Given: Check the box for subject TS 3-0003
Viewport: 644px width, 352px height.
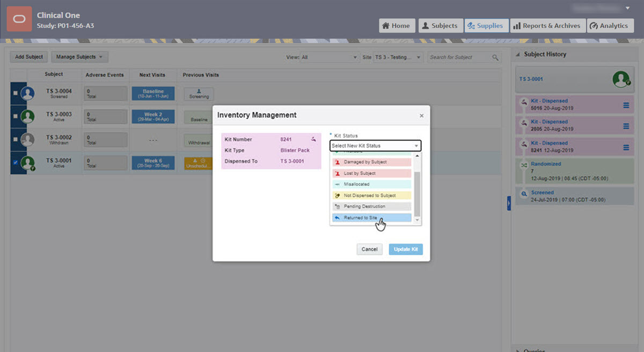Looking at the screenshot, I should [16, 117].
